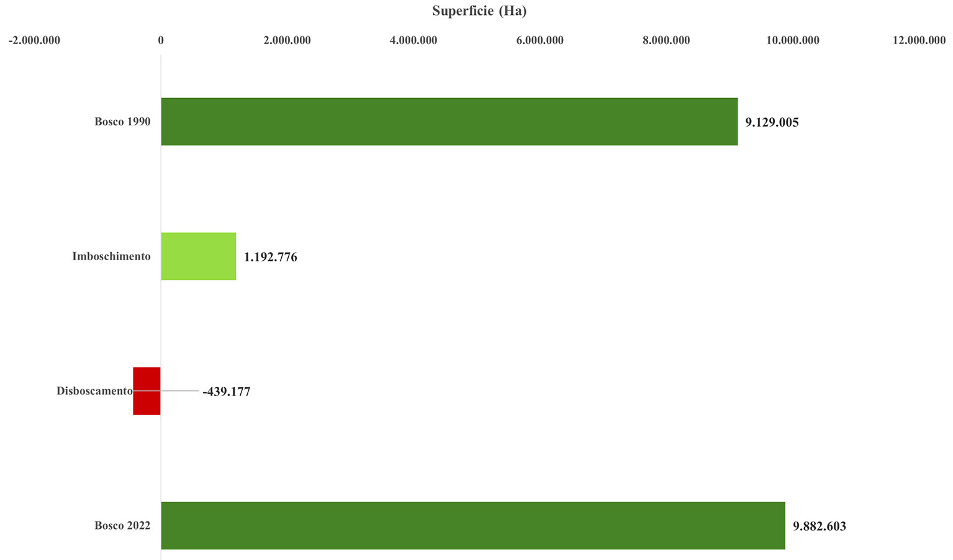Click the chart title "Superficie (Ha)"
The width and height of the screenshot is (953, 560).
click(479, 11)
